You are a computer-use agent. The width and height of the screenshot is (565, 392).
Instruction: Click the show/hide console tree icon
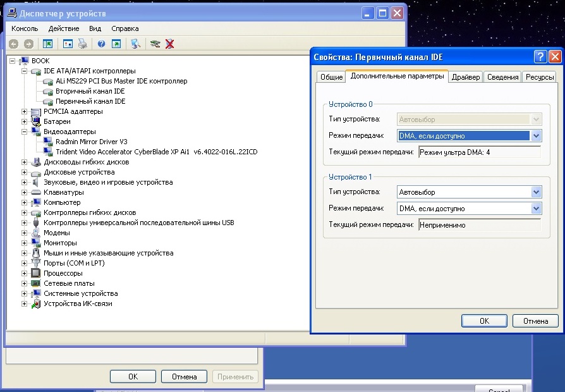click(x=47, y=44)
